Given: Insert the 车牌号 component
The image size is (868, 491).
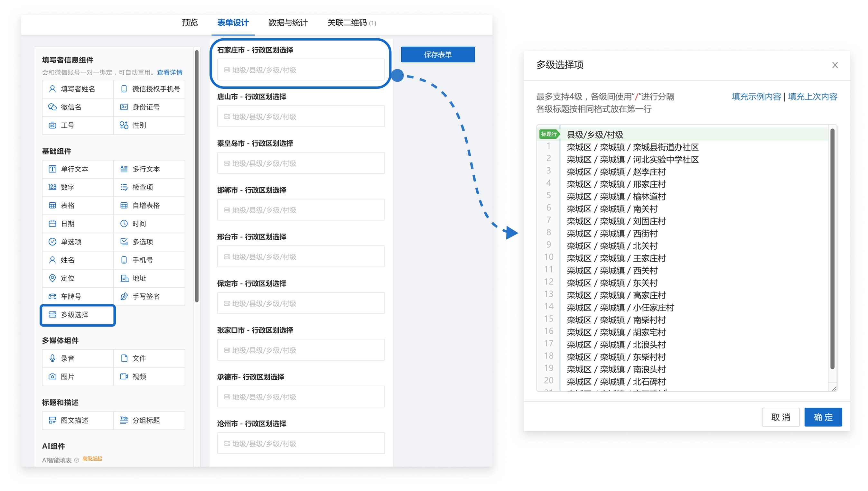Looking at the screenshot, I should tap(71, 296).
